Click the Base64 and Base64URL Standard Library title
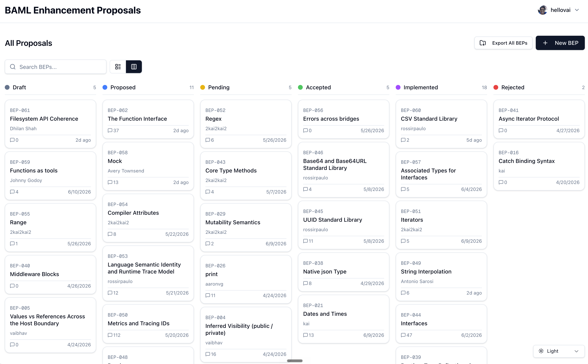The height and width of the screenshot is (364, 588). [335, 164]
